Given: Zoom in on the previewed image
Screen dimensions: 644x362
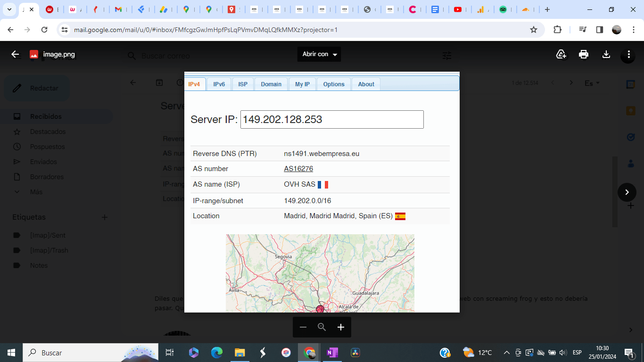Looking at the screenshot, I should coord(341,327).
